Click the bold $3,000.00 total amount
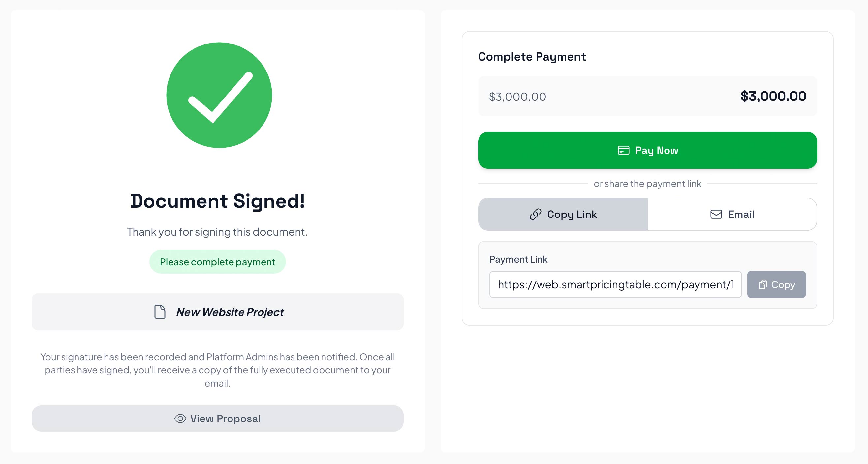Screen dimensions: 868x464 tap(773, 96)
